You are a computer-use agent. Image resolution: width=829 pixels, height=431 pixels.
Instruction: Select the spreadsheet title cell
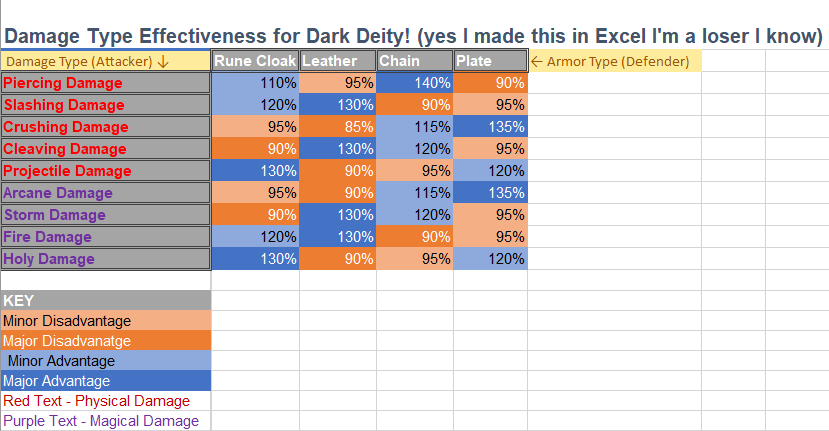coord(413,37)
